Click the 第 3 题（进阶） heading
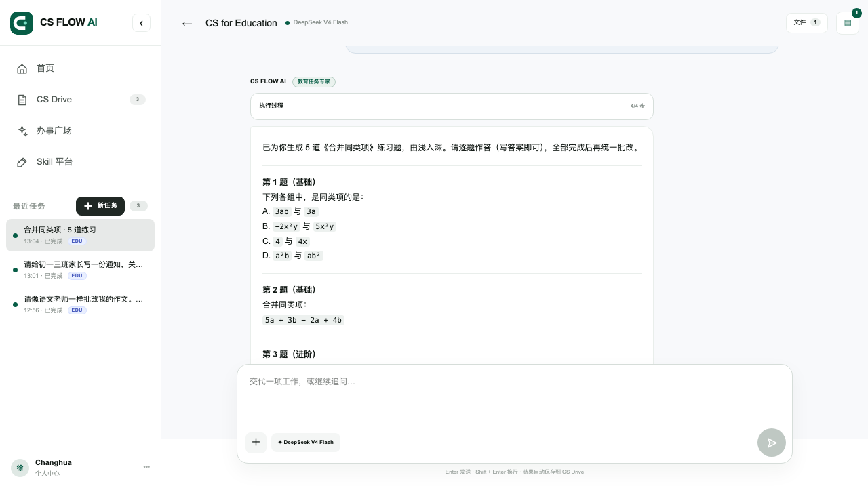The height and width of the screenshot is (488, 868). click(x=290, y=354)
